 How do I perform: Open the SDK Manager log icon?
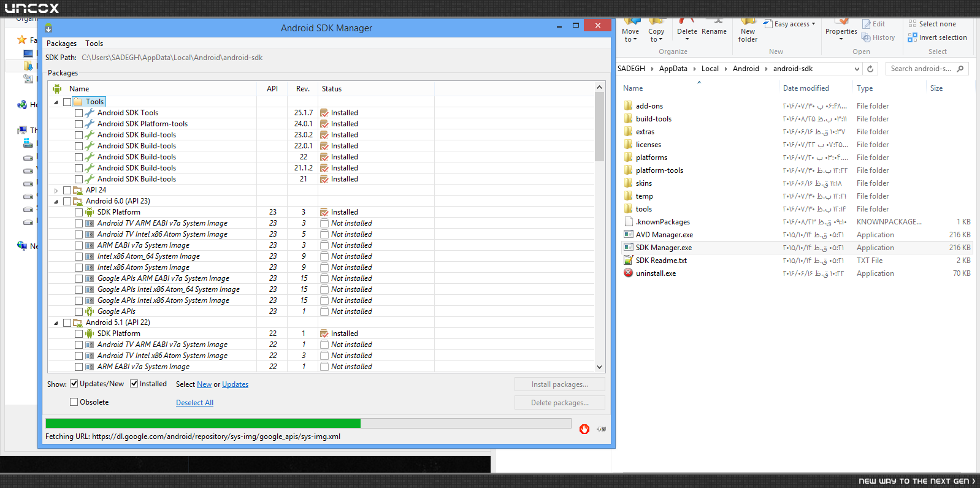601,429
